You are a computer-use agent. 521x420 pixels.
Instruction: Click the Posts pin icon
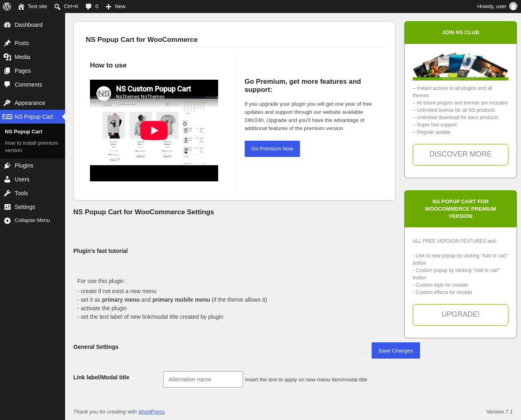(7, 43)
